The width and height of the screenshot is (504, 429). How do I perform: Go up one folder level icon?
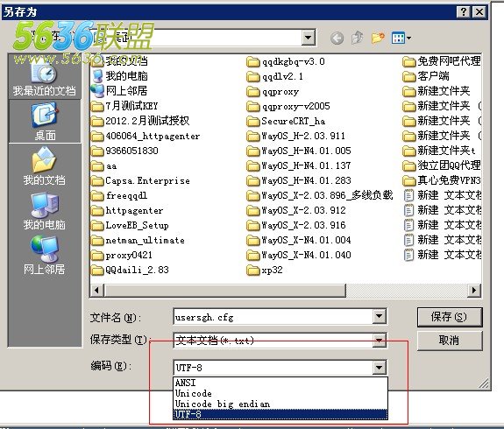point(358,38)
